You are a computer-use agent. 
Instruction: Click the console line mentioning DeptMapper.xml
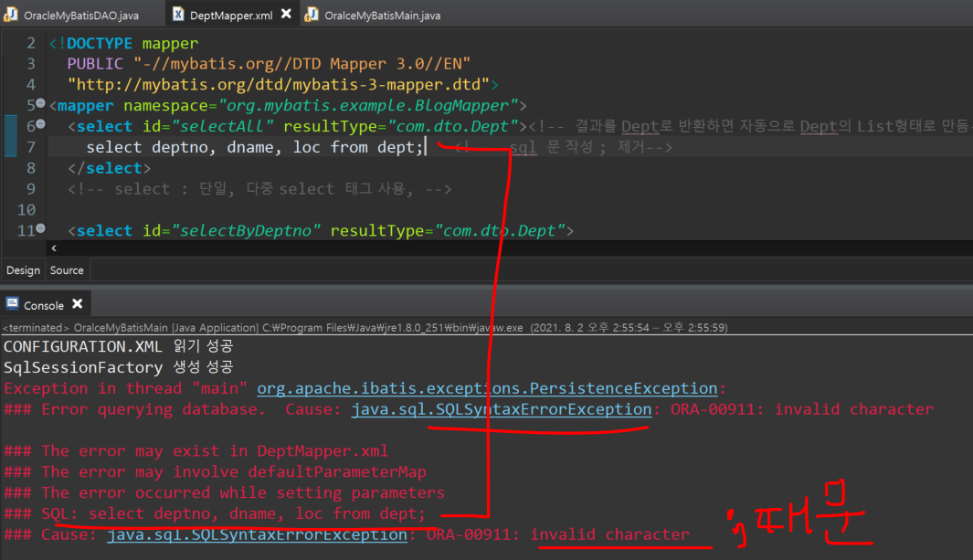pyautogui.click(x=196, y=451)
